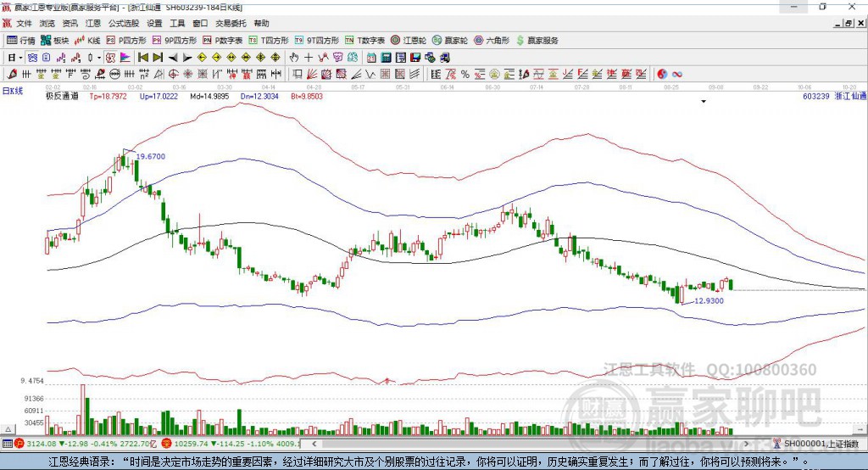
Task: Click the 日K线 period label
Action: 12,91
